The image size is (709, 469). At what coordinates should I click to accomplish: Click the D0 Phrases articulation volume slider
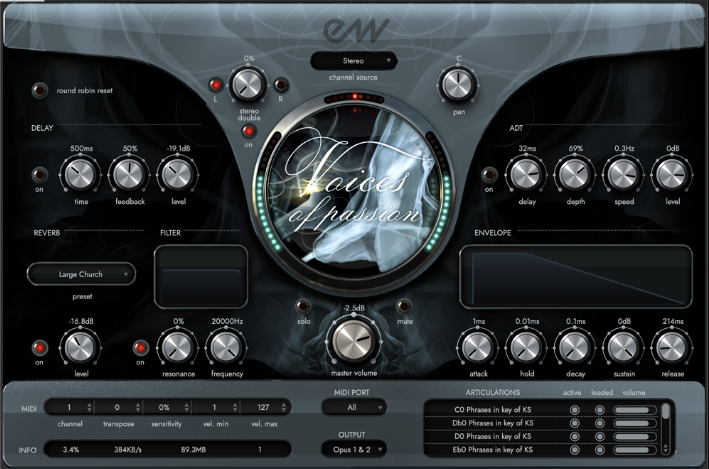pyautogui.click(x=637, y=437)
